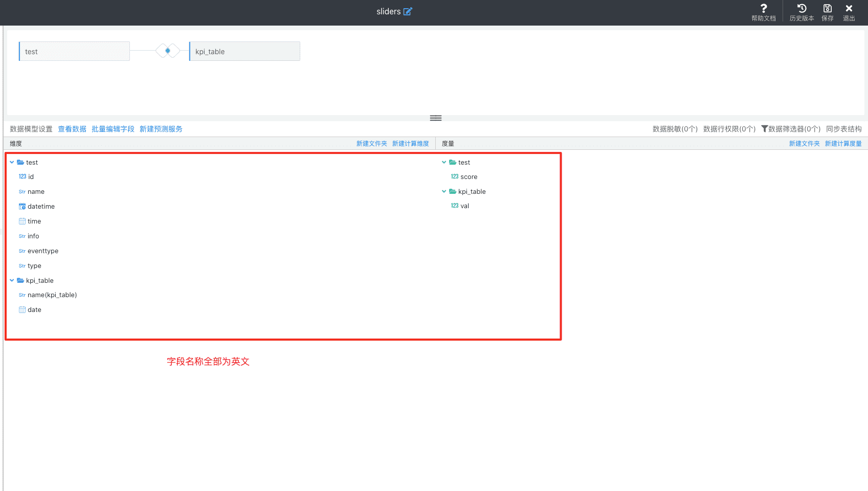This screenshot has height=491, width=868.
Task: Select the info field
Action: pos(33,236)
